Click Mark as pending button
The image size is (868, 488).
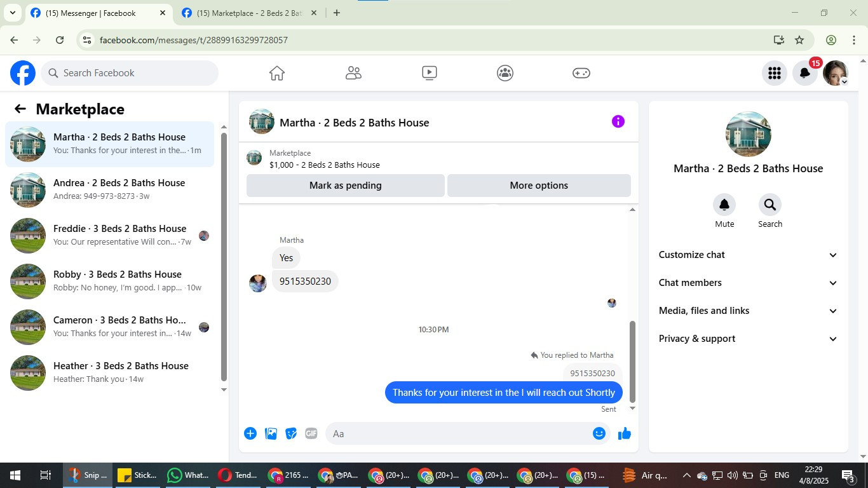346,186
